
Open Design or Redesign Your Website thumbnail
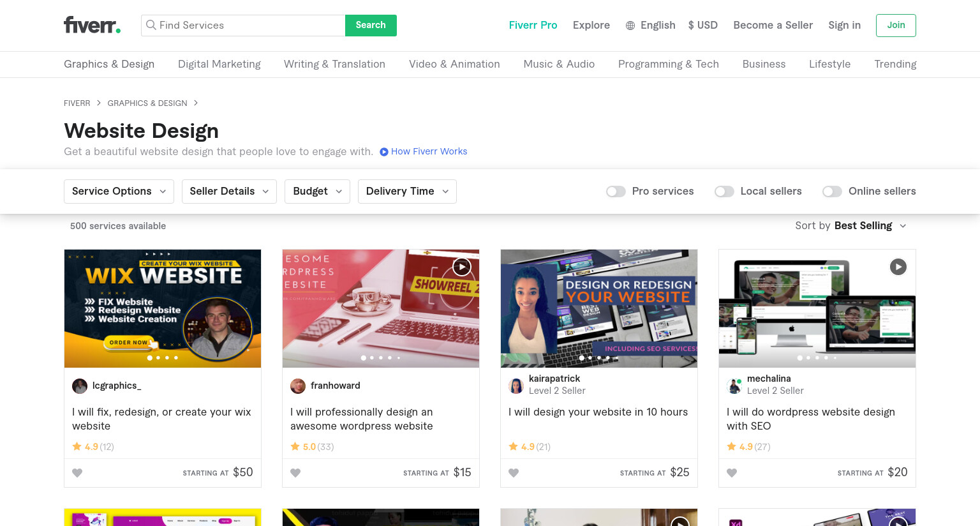(x=599, y=308)
